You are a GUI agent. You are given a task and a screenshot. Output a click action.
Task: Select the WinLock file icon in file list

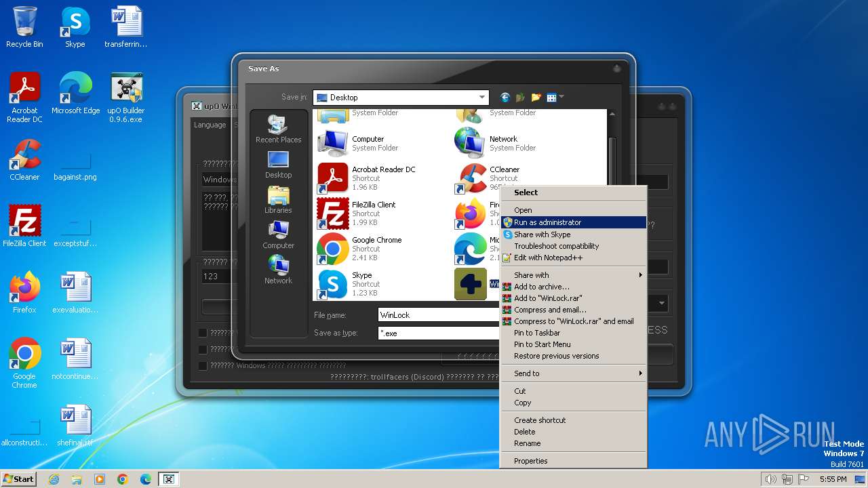[471, 284]
